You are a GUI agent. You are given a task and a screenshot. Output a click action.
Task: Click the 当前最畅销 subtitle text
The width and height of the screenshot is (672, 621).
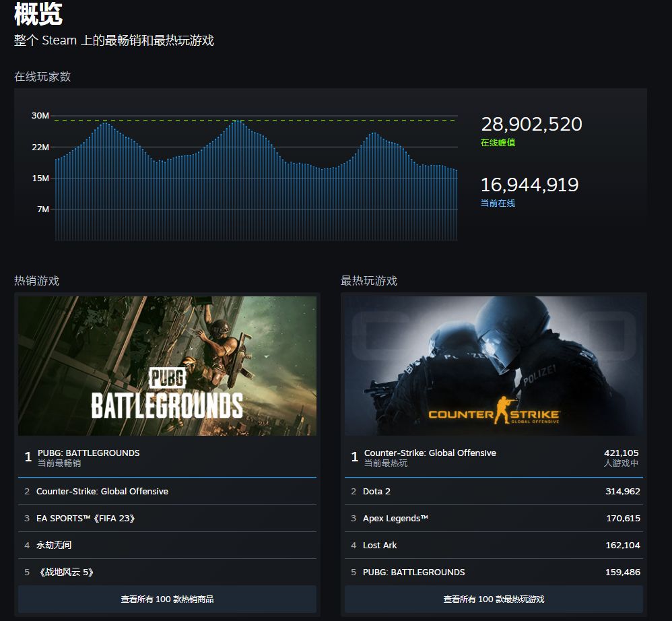[59, 463]
